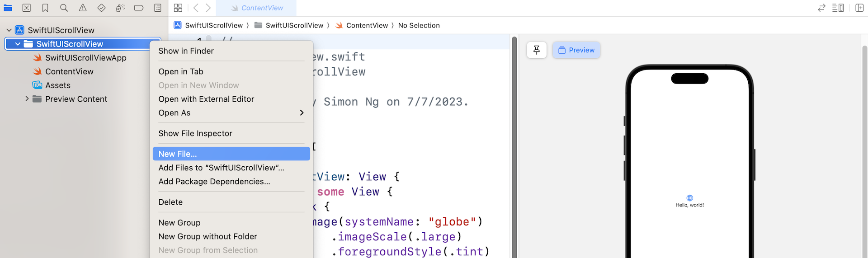Collapse the SwiftUIScrollView project root
868x258 pixels.
click(9, 30)
